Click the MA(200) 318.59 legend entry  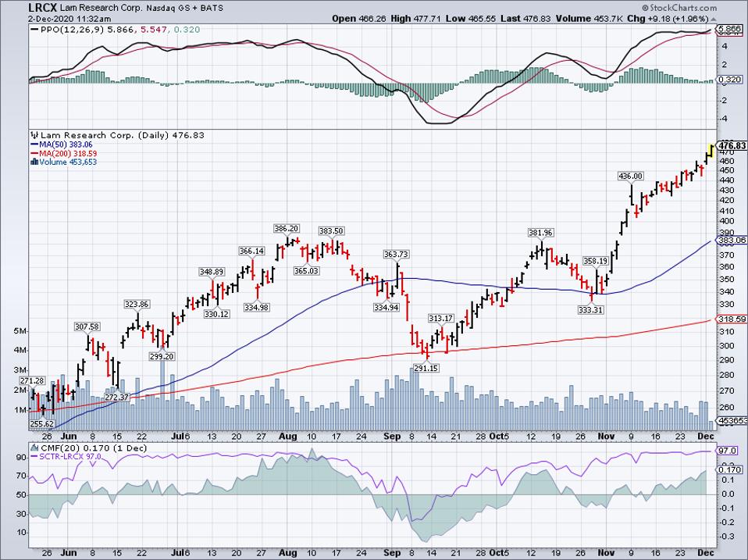pyautogui.click(x=63, y=154)
